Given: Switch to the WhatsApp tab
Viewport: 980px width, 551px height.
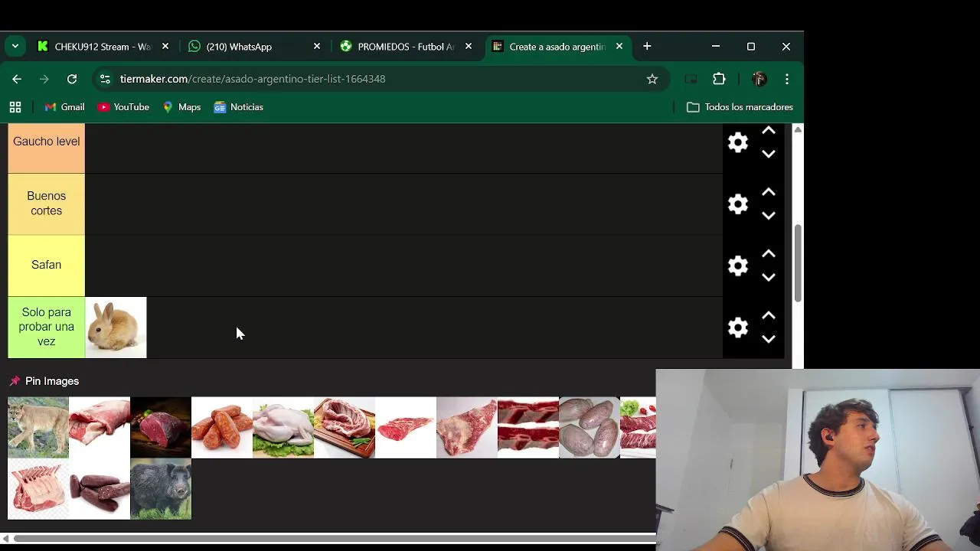Looking at the screenshot, I should pyautogui.click(x=255, y=47).
